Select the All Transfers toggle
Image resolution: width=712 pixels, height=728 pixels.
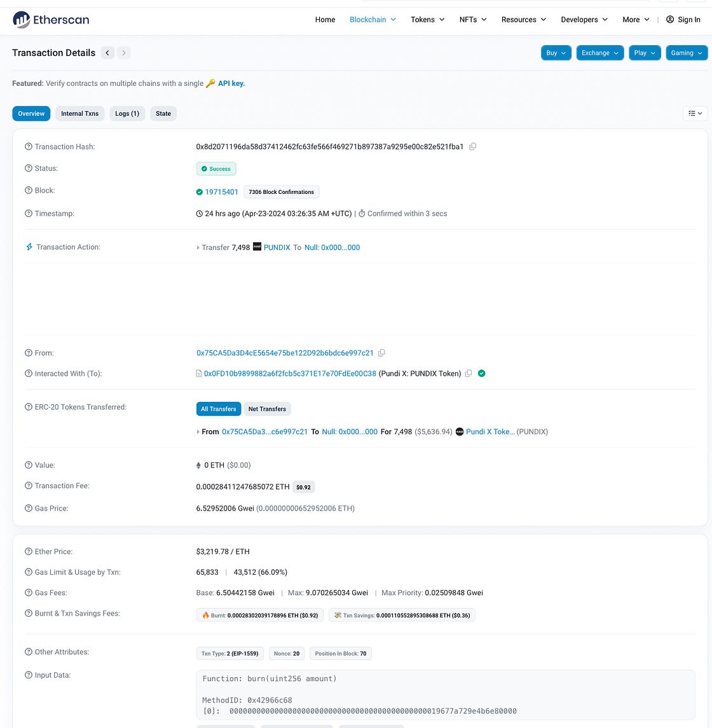pos(218,409)
